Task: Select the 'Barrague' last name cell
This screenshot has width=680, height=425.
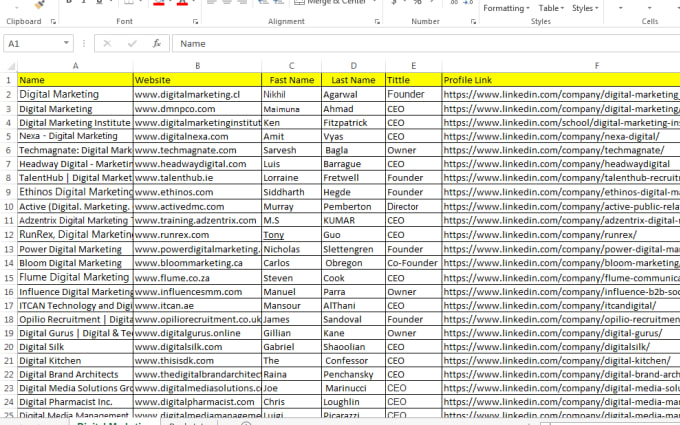Action: coord(353,164)
